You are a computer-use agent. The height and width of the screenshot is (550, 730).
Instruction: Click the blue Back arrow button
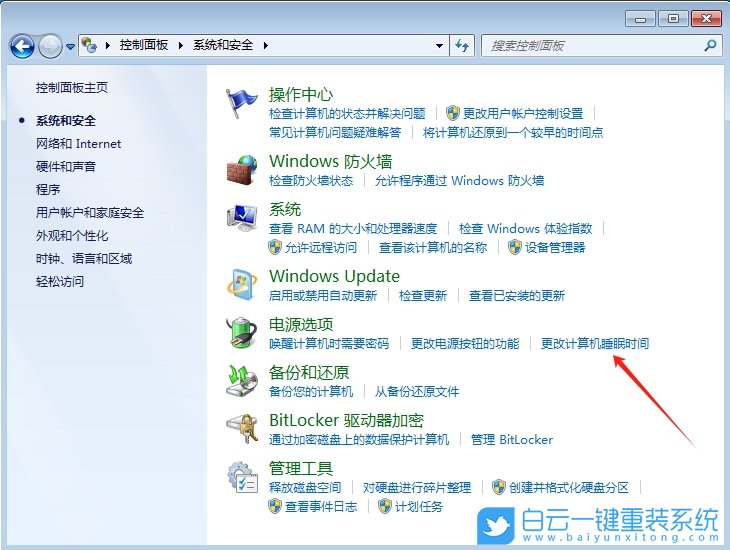(22, 46)
